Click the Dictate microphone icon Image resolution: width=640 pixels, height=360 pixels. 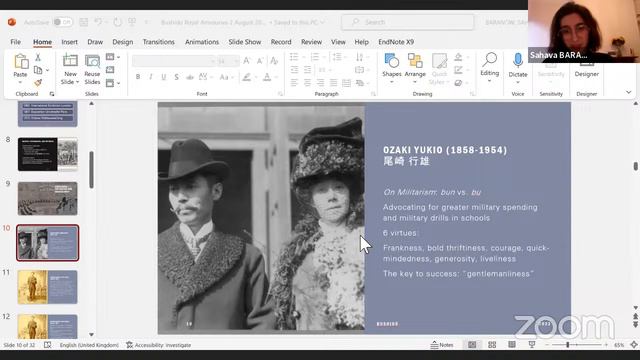(518, 60)
